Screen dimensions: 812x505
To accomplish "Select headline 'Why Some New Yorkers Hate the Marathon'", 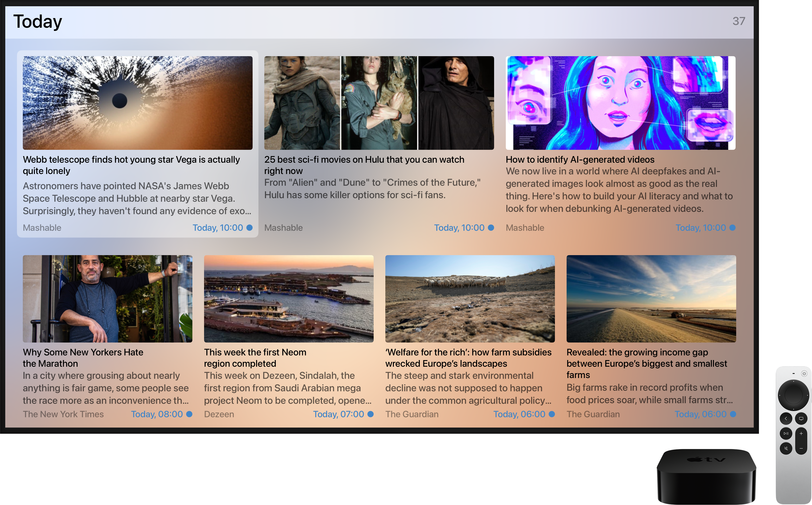I will (83, 358).
